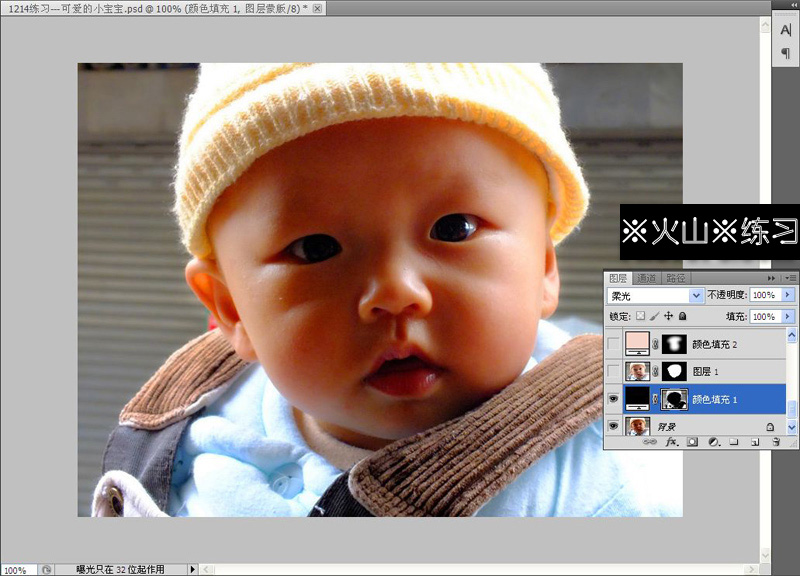Open the Layers panel flyout menu
This screenshot has height=576, width=800.
tap(789, 278)
